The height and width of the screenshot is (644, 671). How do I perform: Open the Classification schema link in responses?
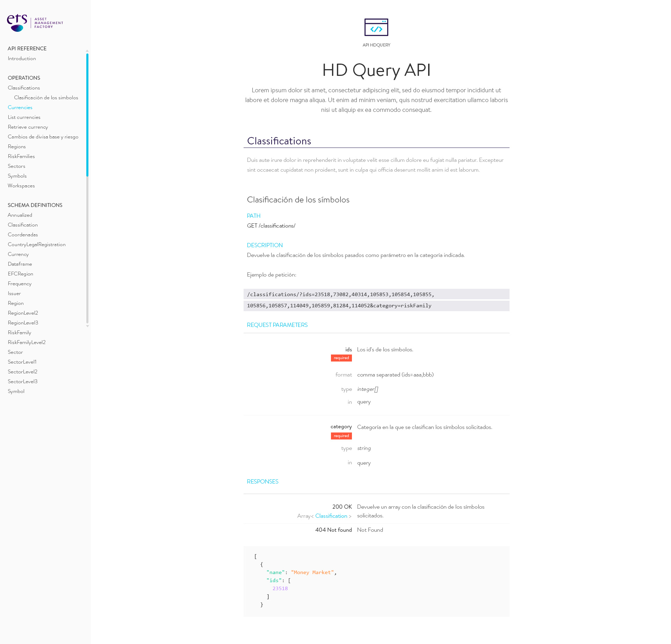[331, 516]
